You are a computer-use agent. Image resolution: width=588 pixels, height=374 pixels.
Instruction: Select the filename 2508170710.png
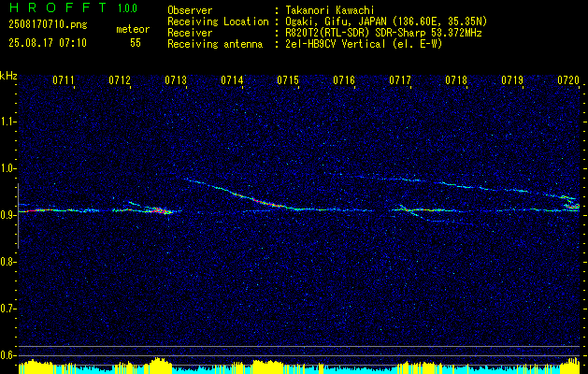click(48, 25)
